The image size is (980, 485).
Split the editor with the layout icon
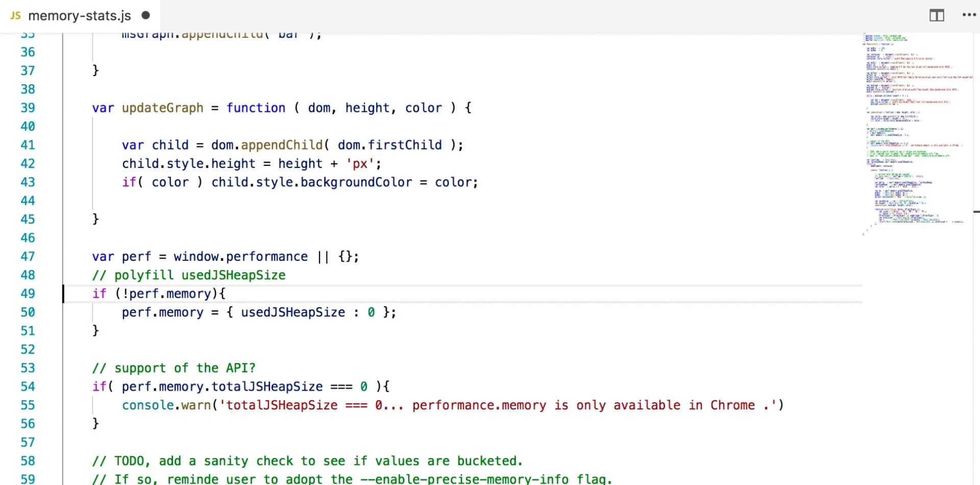937,15
